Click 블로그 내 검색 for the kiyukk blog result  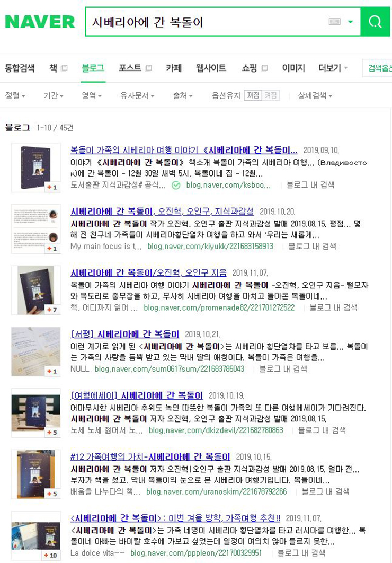(x=312, y=247)
